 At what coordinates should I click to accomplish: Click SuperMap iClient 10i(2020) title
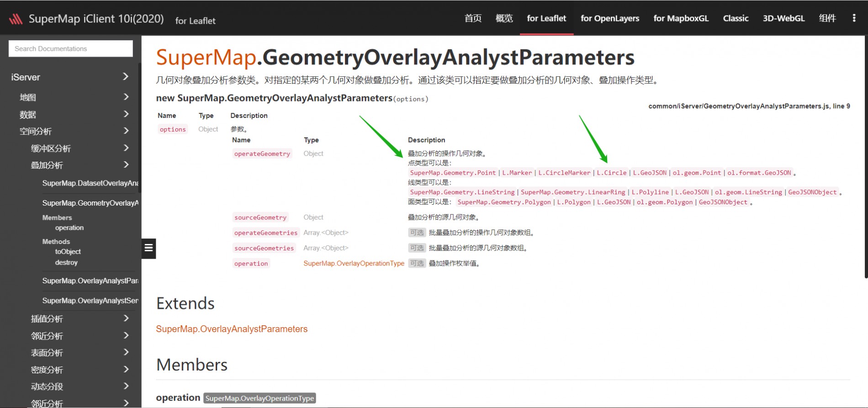[x=96, y=19]
